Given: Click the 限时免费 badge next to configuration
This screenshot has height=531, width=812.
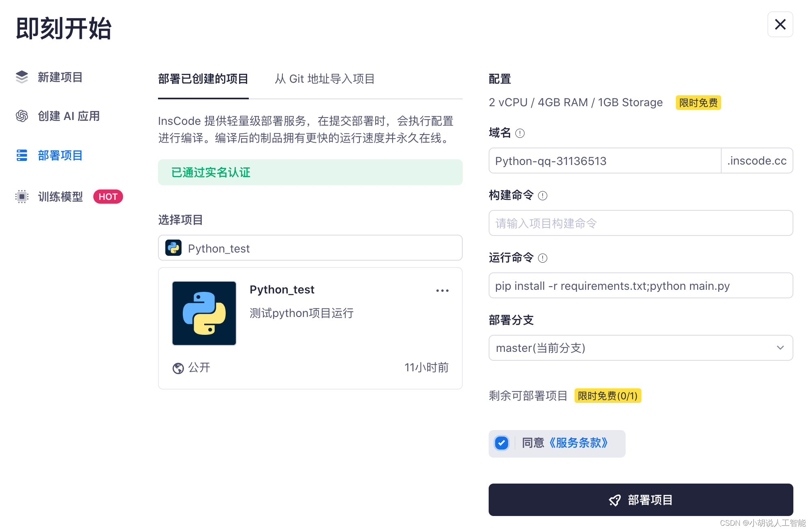Looking at the screenshot, I should [698, 103].
